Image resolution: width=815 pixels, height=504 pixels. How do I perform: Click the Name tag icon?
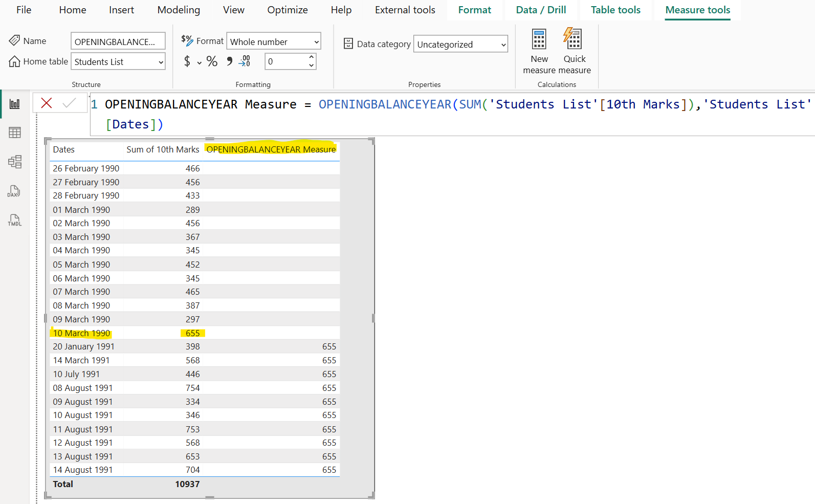click(14, 40)
